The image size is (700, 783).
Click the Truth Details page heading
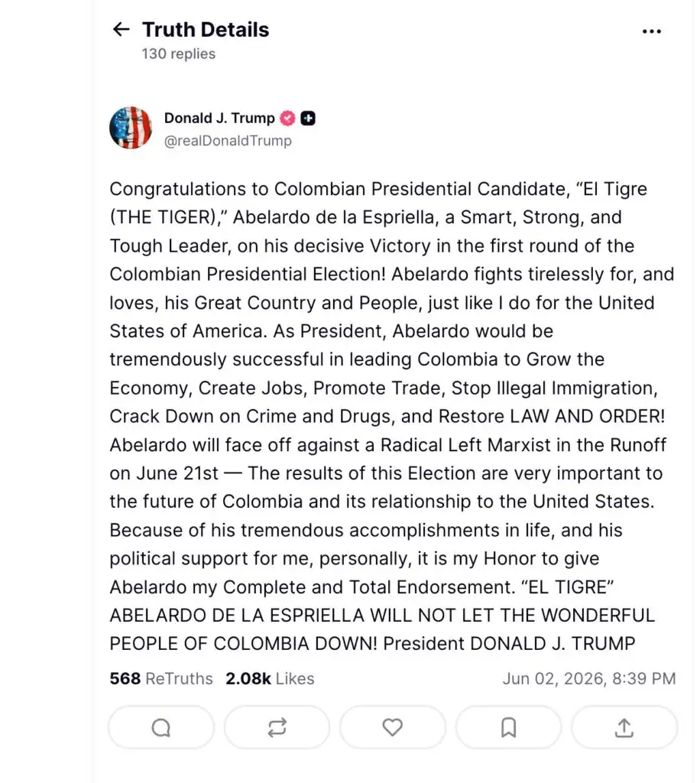pos(206,30)
